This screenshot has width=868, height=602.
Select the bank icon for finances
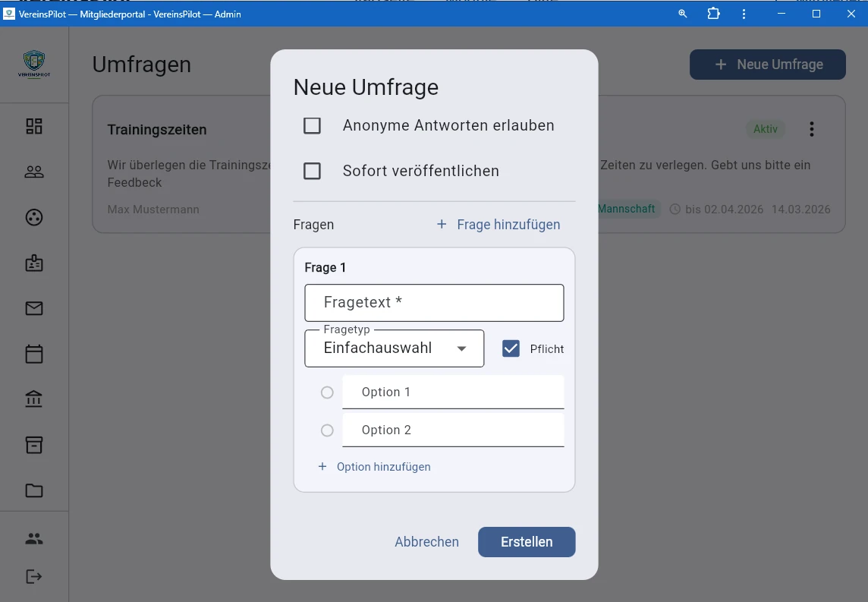[x=33, y=399]
